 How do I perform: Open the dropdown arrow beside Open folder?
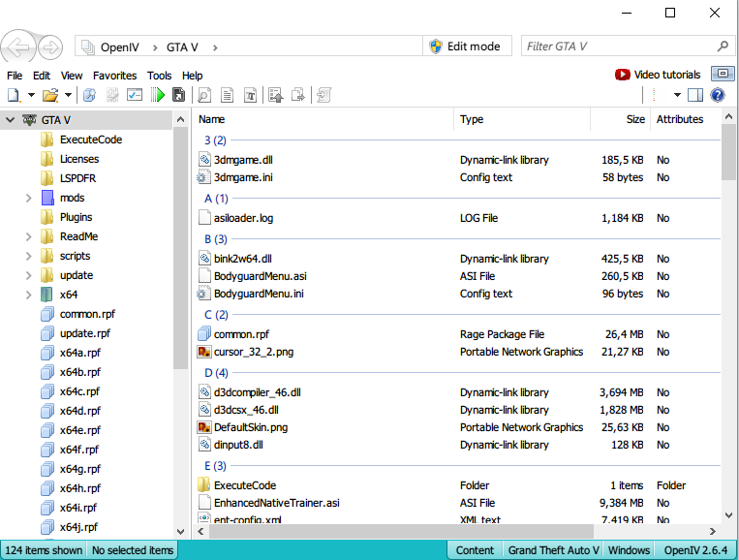[x=68, y=95]
